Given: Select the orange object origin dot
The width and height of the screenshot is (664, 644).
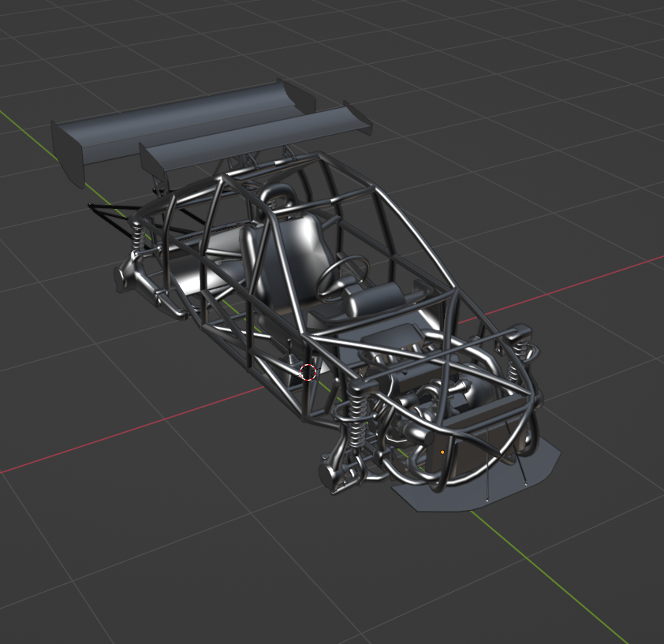Looking at the screenshot, I should [442, 452].
